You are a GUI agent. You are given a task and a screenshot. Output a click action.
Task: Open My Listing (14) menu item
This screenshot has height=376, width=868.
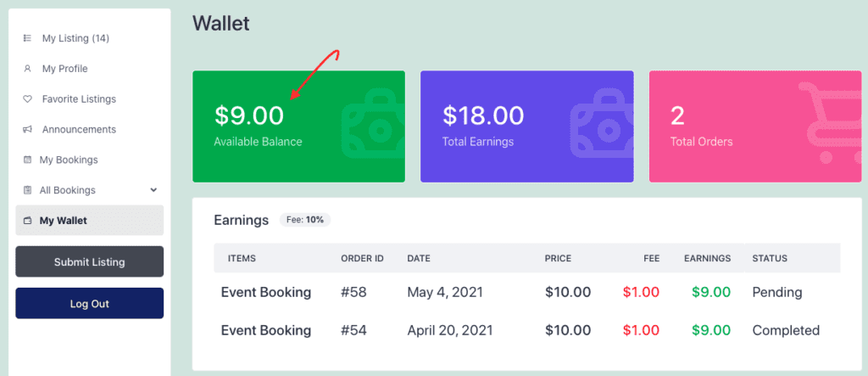pos(75,38)
